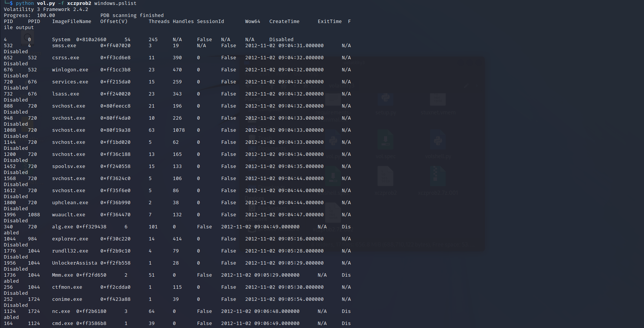Click 'lsass.exe' process name
The height and width of the screenshot is (328, 644).
pyautogui.click(x=66, y=94)
